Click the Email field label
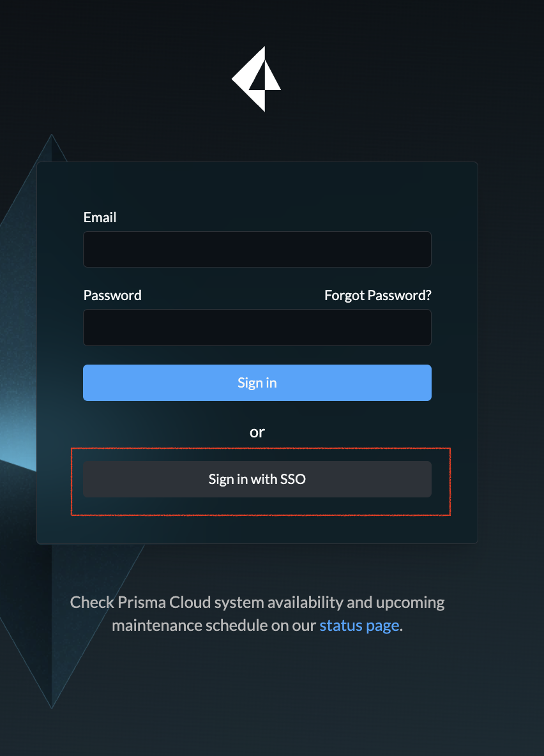Viewport: 544px width, 756px height. (x=100, y=217)
